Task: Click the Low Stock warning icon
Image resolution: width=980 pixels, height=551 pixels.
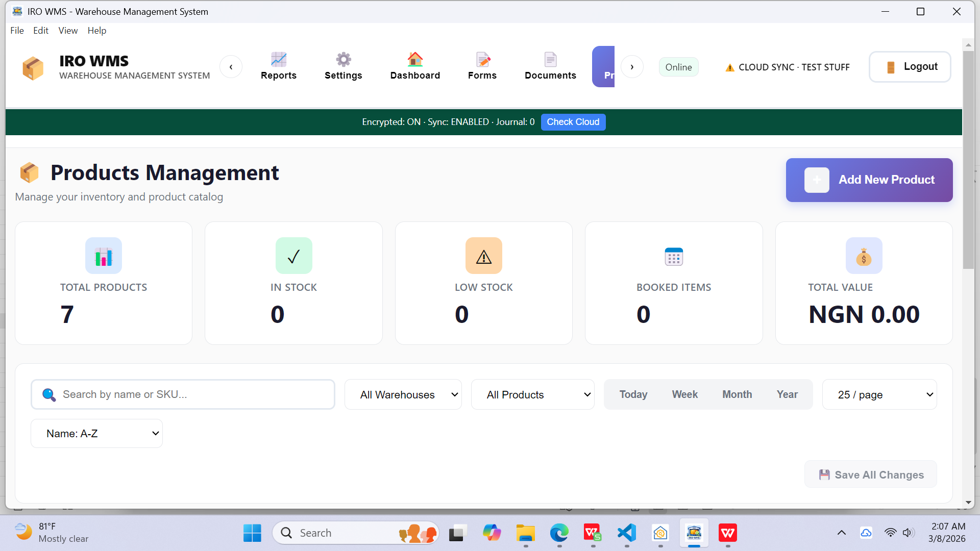Action: (483, 256)
